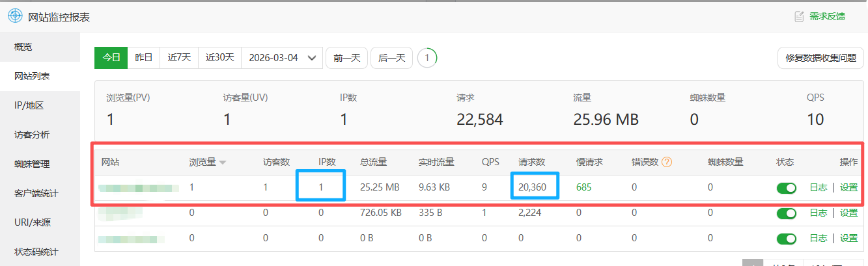Click the 蜘蛛数量 column header in table
The image size is (868, 266).
click(725, 163)
